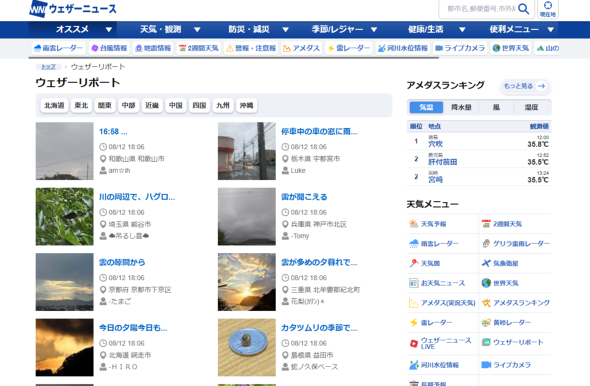Click the city search input field
The height and width of the screenshot is (386, 590).
point(480,9)
